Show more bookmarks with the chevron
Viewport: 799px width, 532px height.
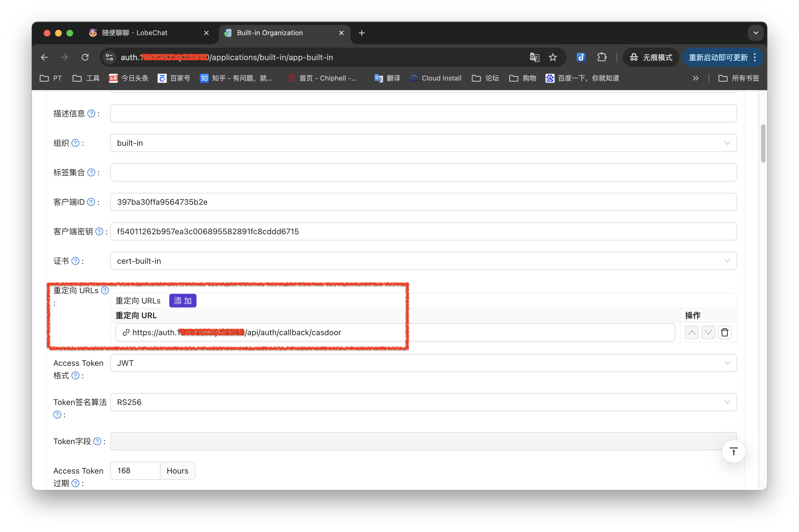[696, 78]
